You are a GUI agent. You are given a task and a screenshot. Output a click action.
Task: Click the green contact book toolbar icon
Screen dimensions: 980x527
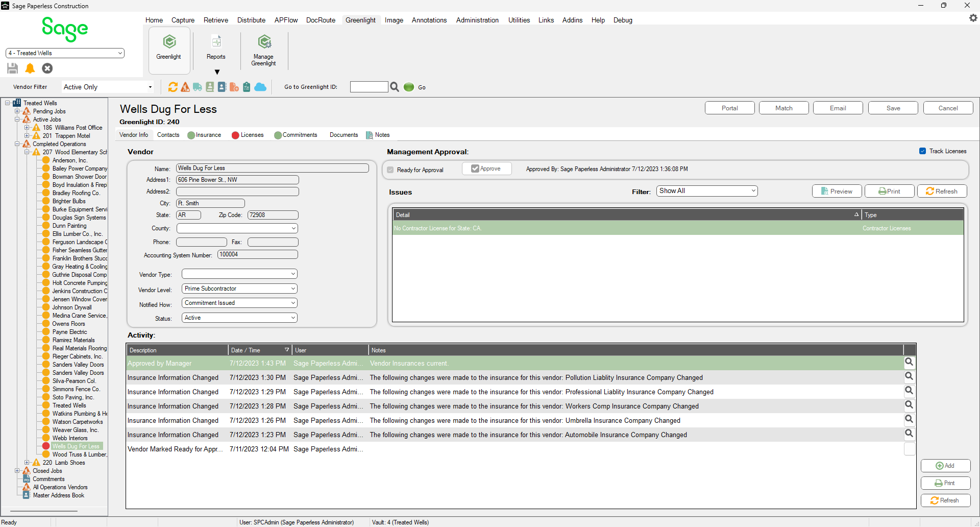[x=210, y=87]
